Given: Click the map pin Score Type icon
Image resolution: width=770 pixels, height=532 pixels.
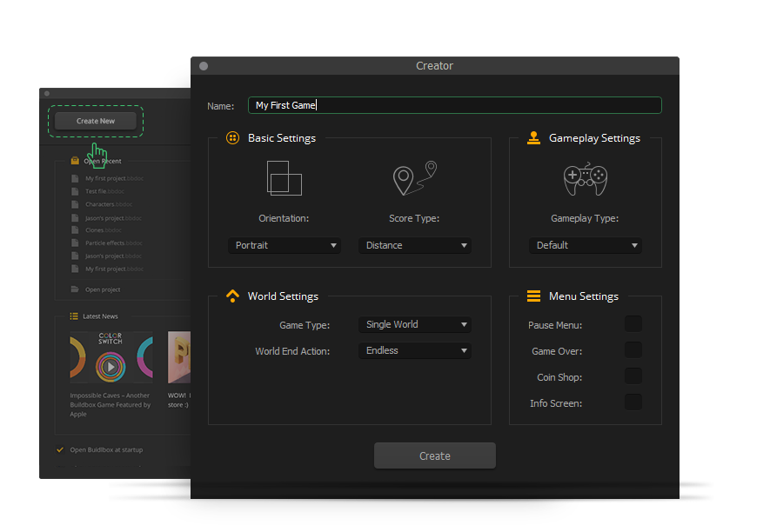Looking at the screenshot, I should tap(414, 178).
